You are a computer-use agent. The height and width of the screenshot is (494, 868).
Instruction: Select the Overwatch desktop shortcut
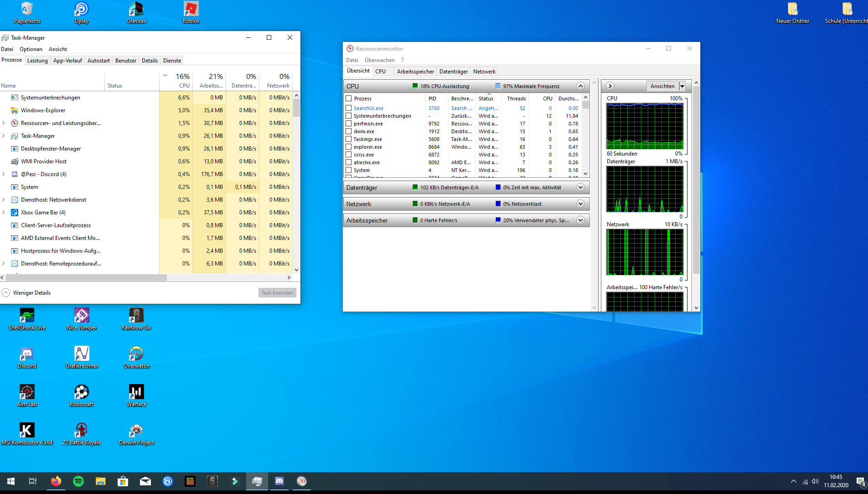click(136, 357)
